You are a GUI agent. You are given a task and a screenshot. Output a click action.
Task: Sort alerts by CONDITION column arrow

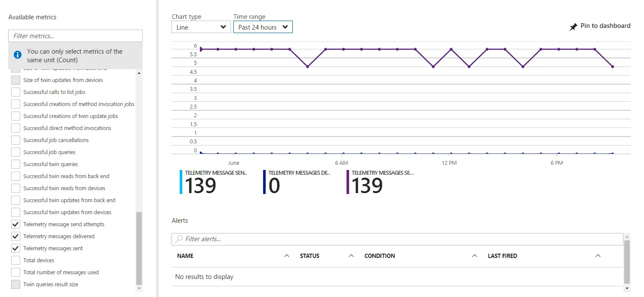click(x=475, y=256)
